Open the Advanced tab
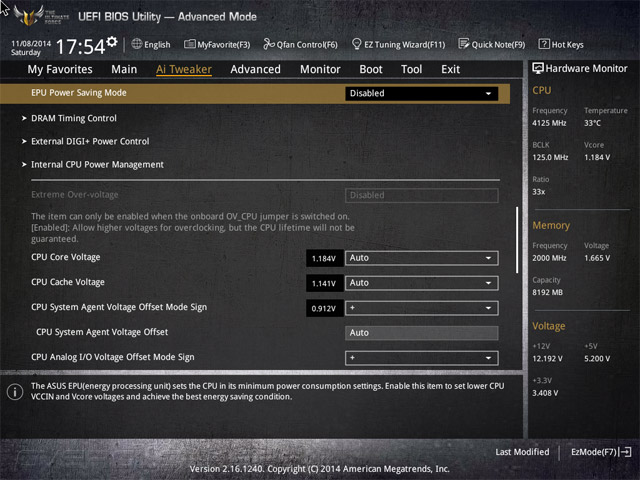The image size is (640, 480). pos(256,69)
